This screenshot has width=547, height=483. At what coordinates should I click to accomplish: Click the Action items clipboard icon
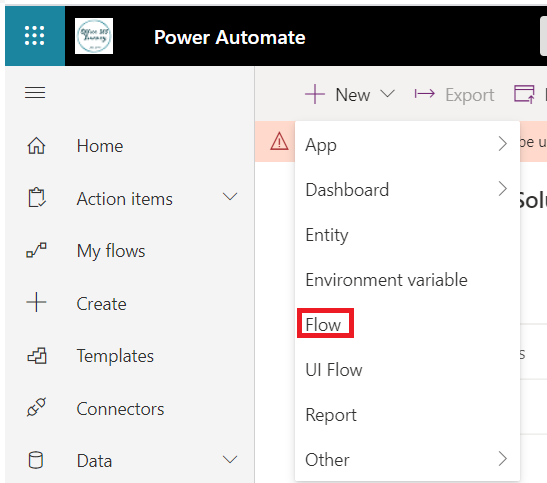tap(36, 198)
